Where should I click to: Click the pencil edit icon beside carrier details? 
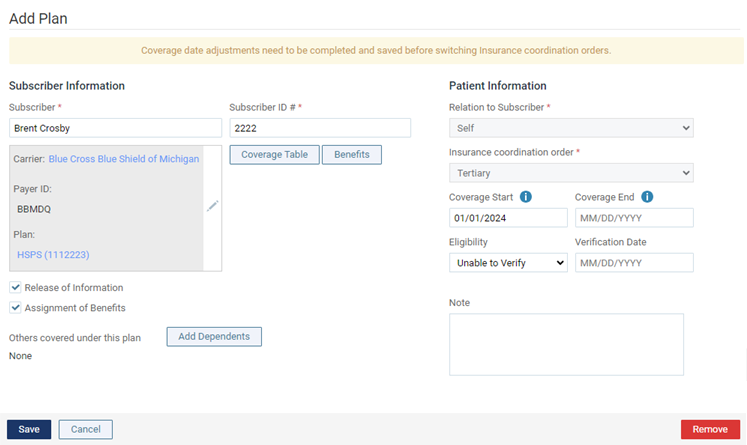(212, 206)
